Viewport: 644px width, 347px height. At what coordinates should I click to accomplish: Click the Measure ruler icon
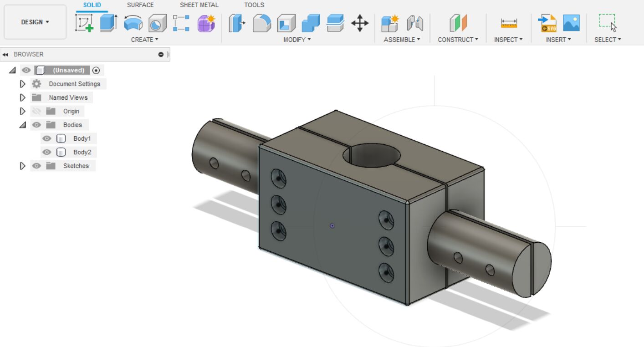(508, 23)
